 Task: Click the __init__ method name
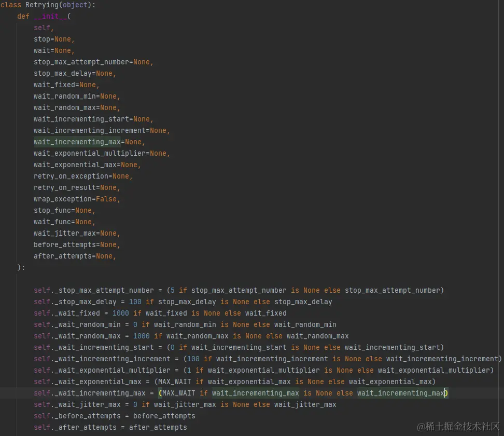pos(50,16)
